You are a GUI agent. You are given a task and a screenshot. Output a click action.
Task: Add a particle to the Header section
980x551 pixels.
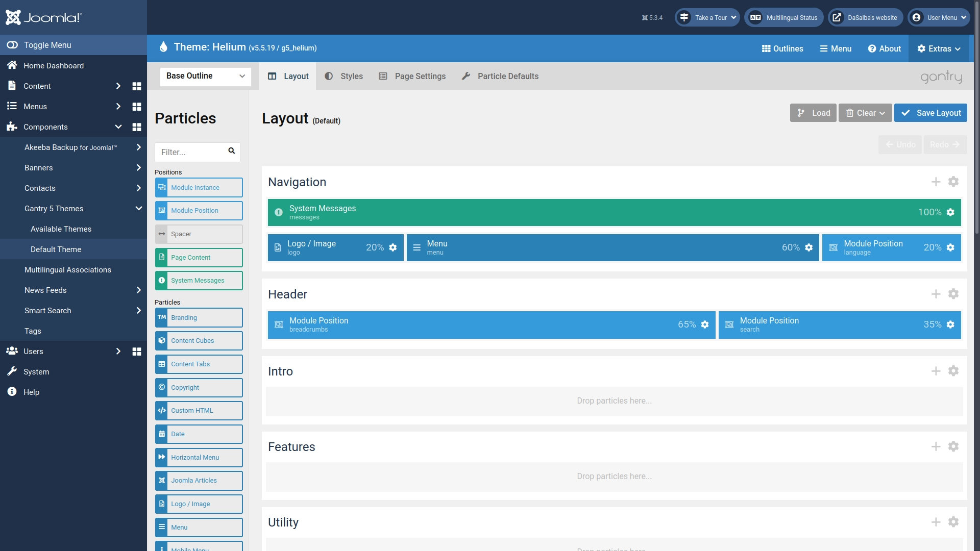936,294
